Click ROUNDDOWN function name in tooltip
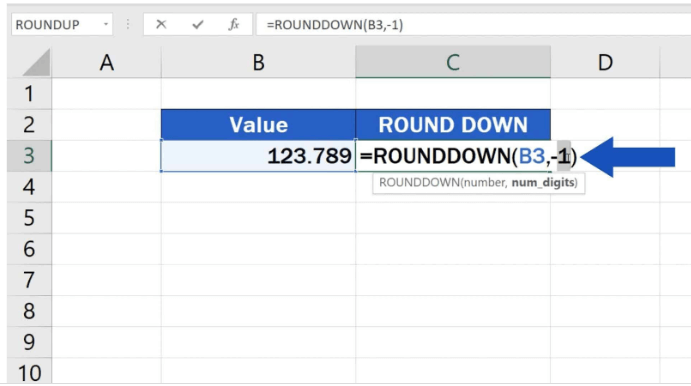The height and width of the screenshot is (386, 691). click(x=419, y=182)
